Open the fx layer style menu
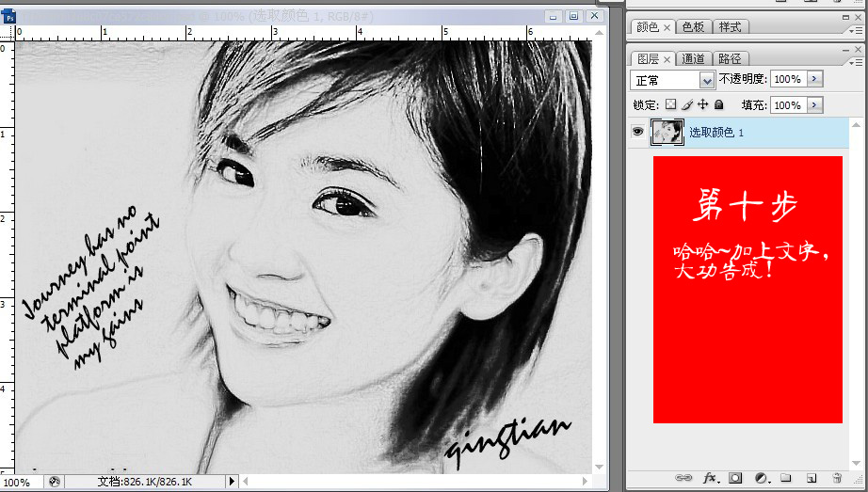The width and height of the screenshot is (868, 492). pos(710,479)
